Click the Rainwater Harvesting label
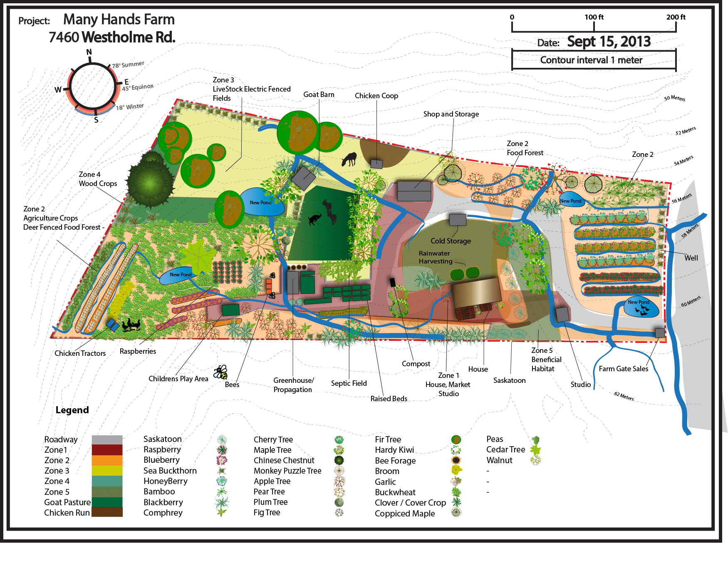728x561 pixels. click(436, 257)
